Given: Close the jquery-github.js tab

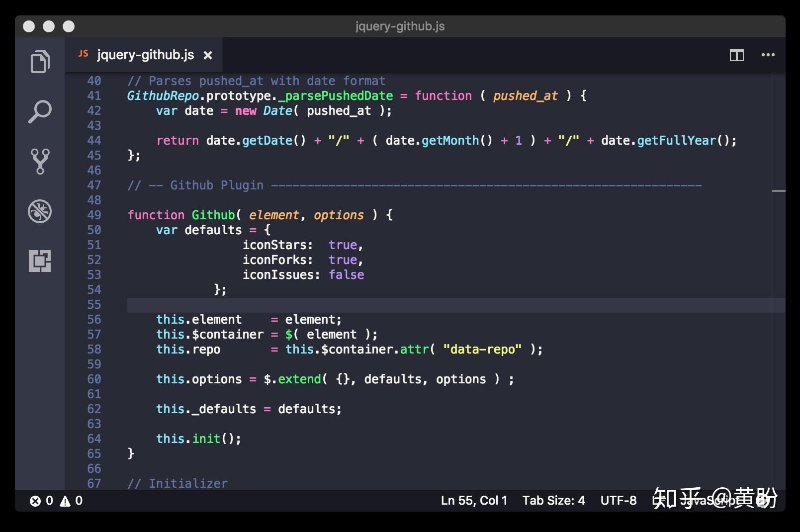Looking at the screenshot, I should click(x=208, y=55).
